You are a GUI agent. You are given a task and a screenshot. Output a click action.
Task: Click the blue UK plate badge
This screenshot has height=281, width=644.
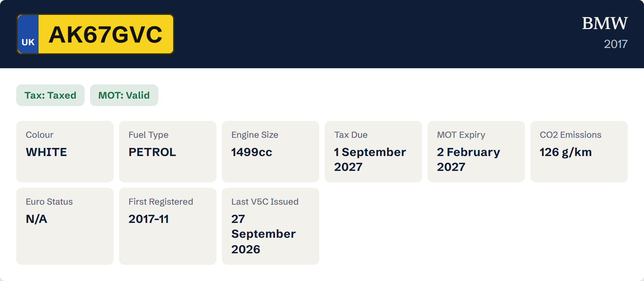(x=28, y=34)
